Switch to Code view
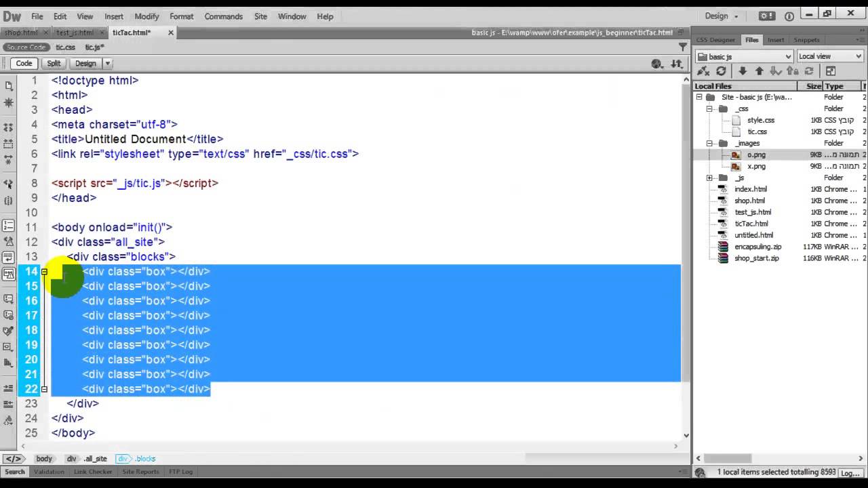 pyautogui.click(x=24, y=63)
